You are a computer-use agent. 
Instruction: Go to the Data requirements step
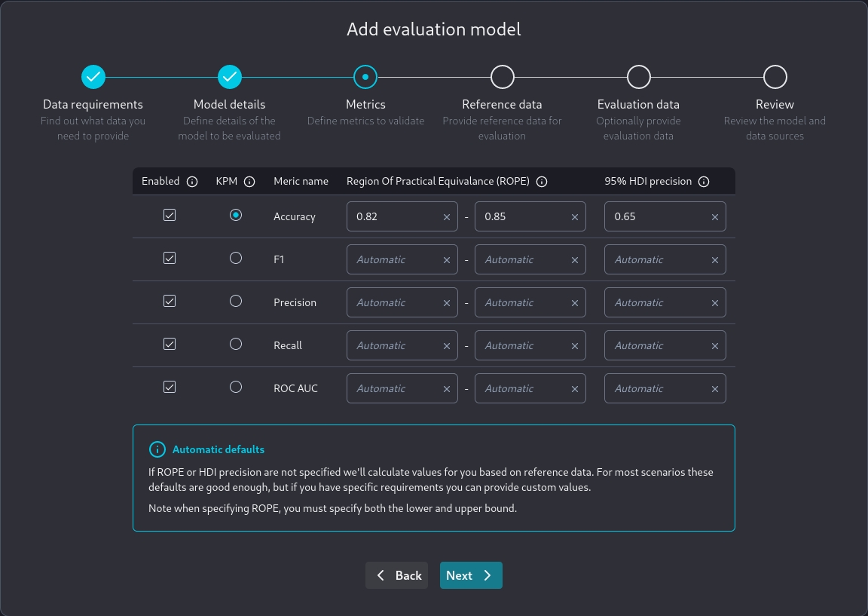tap(93, 77)
